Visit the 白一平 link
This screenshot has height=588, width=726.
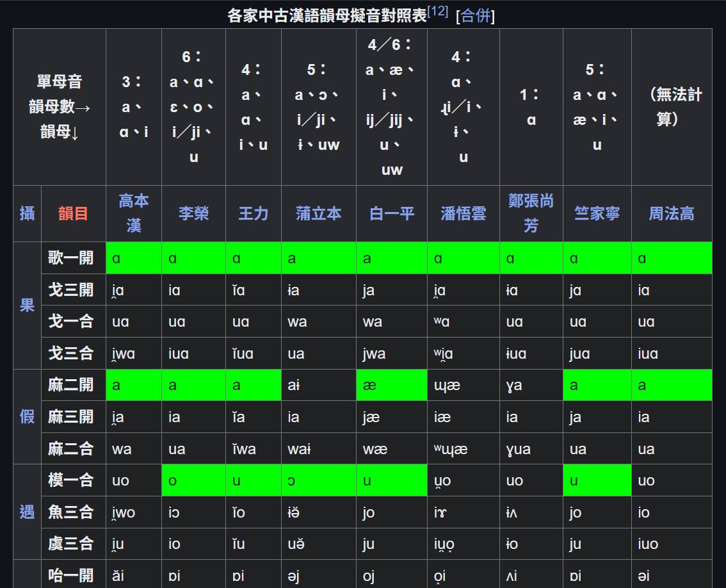click(x=391, y=213)
